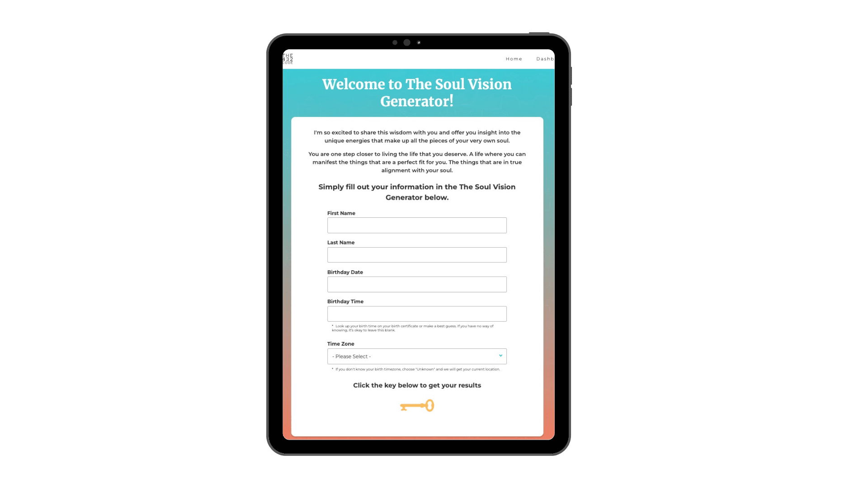The width and height of the screenshot is (868, 488).
Task: Click the Birthday Date input field
Action: (417, 284)
